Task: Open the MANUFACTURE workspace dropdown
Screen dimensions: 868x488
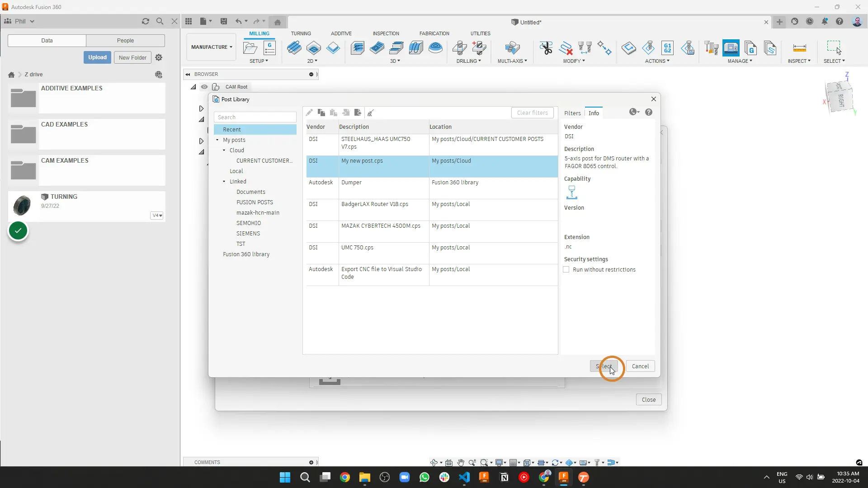Action: 211,47
